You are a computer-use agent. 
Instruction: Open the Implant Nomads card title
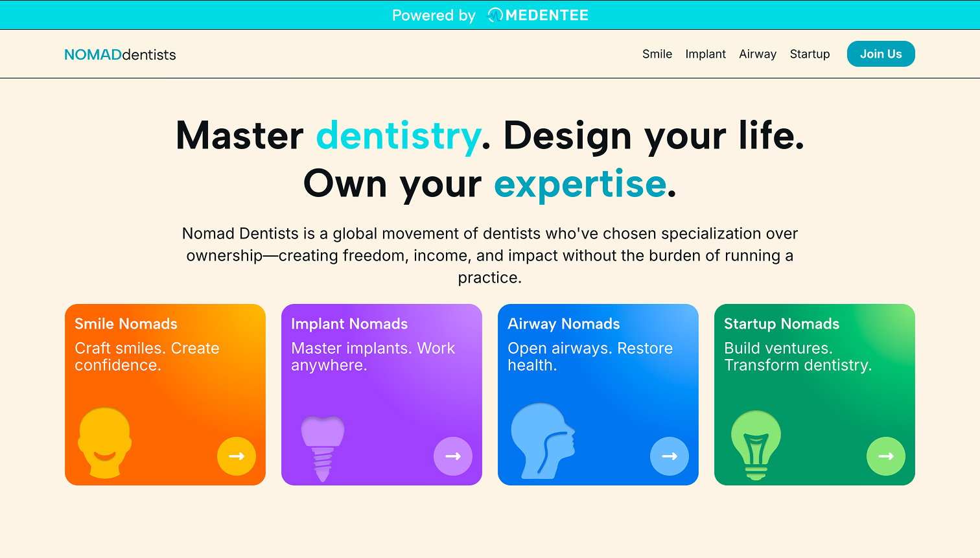pyautogui.click(x=349, y=323)
